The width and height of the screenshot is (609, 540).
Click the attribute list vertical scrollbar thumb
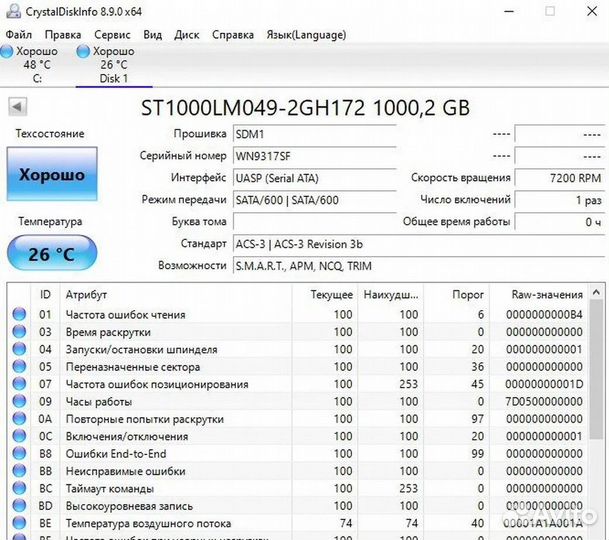[597, 369]
